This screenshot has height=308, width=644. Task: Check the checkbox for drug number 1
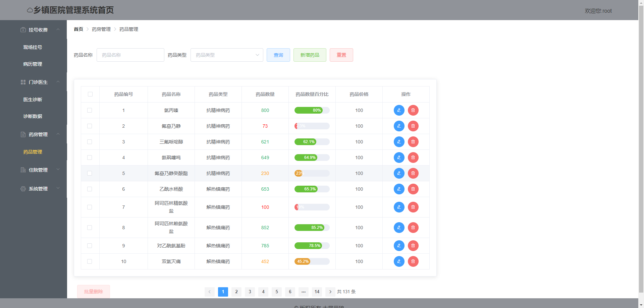coord(90,110)
